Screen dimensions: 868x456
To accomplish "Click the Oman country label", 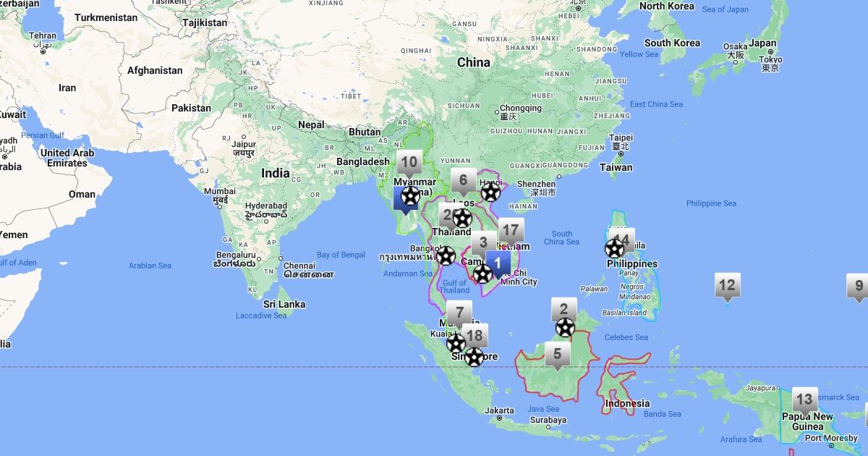I will pos(82,194).
